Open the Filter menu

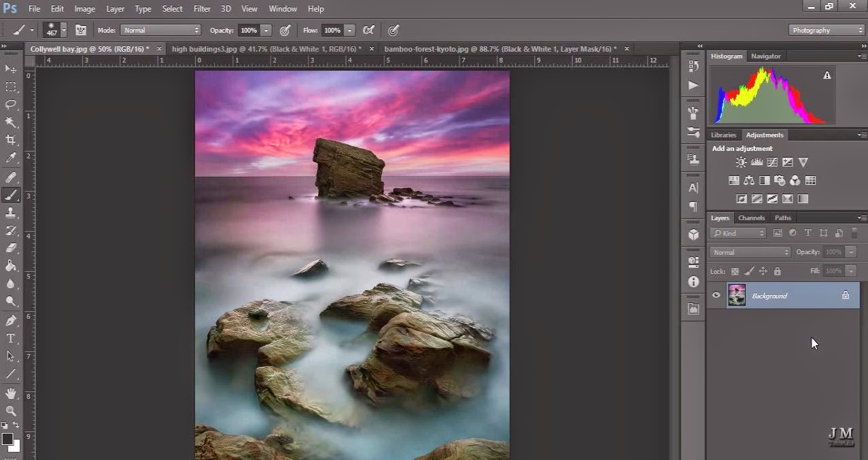point(201,8)
